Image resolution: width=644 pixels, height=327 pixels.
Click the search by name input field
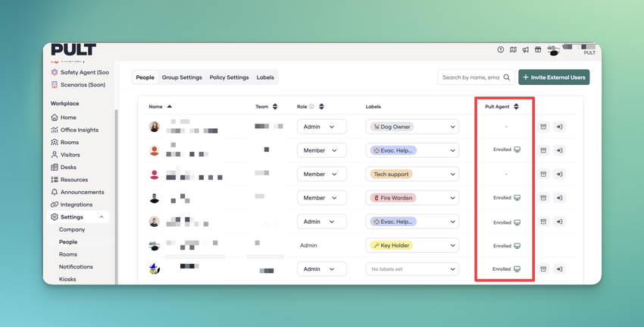point(470,77)
